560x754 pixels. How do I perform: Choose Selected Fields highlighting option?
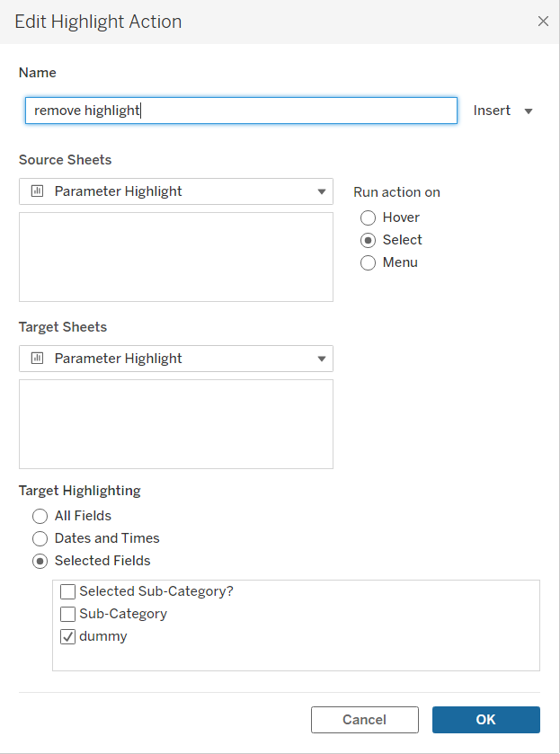click(x=40, y=561)
